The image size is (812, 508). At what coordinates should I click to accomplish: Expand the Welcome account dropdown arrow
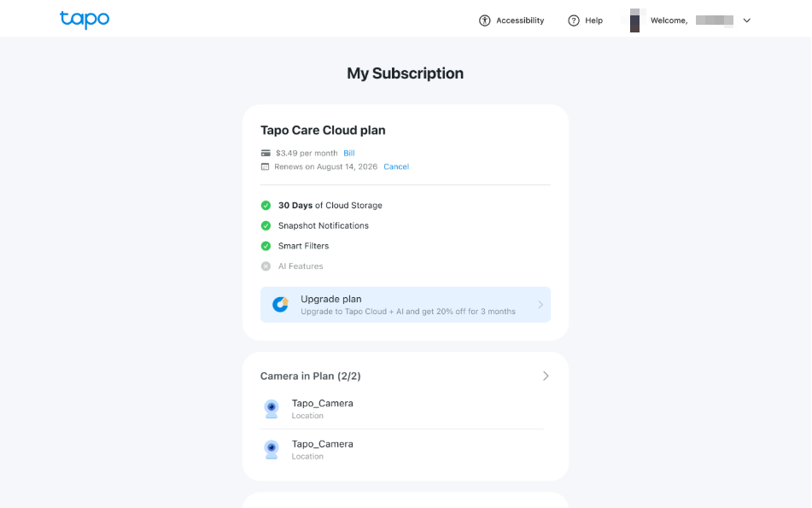pos(747,20)
